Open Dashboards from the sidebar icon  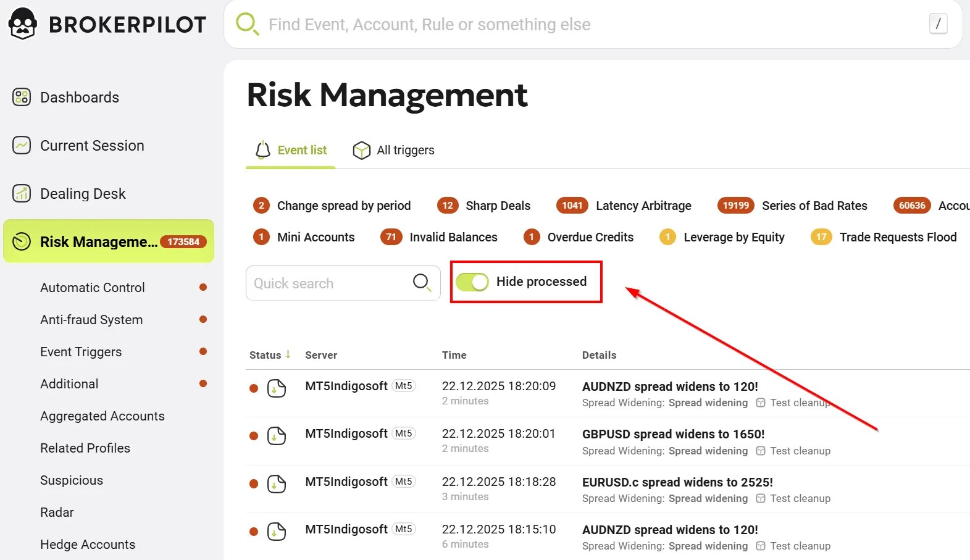click(x=22, y=97)
